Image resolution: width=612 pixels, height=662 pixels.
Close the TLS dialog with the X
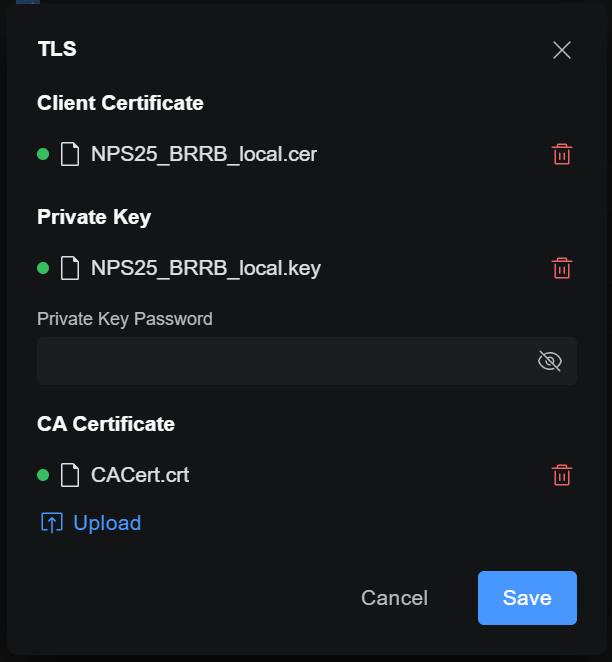click(562, 50)
